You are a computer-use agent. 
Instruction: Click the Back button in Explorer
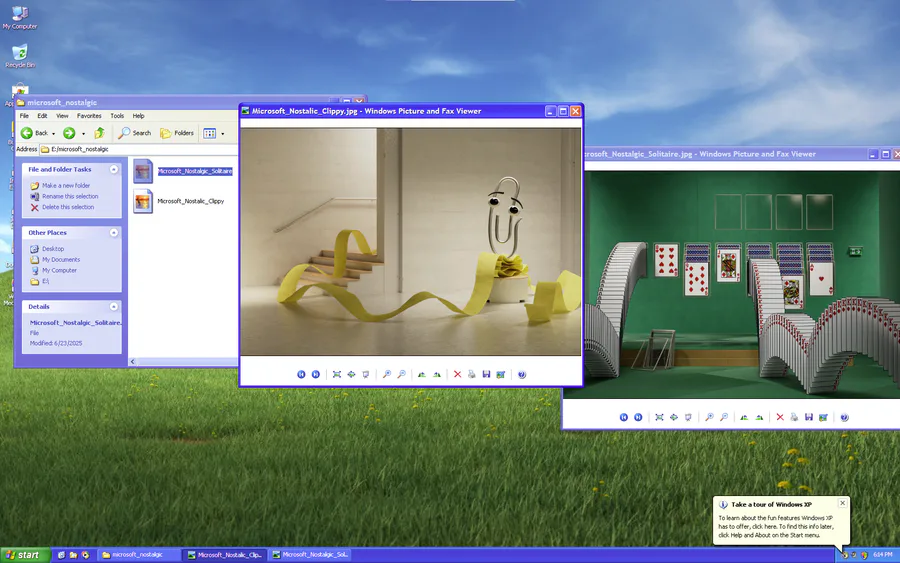tap(34, 133)
